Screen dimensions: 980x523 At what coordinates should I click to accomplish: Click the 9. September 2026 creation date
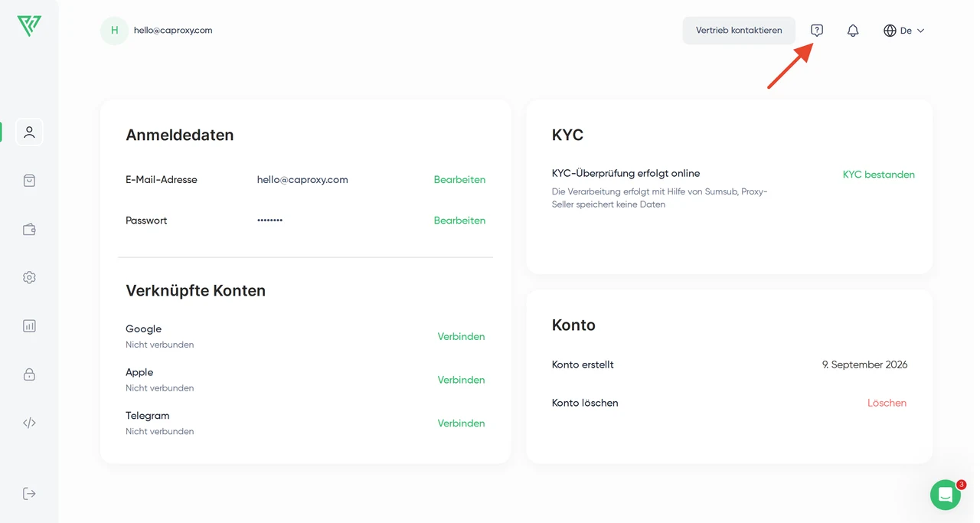865,364
